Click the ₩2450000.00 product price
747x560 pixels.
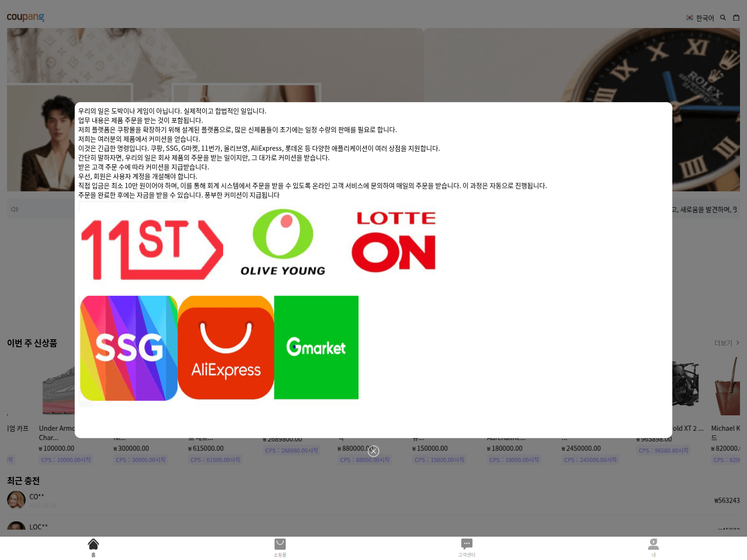[x=581, y=448]
